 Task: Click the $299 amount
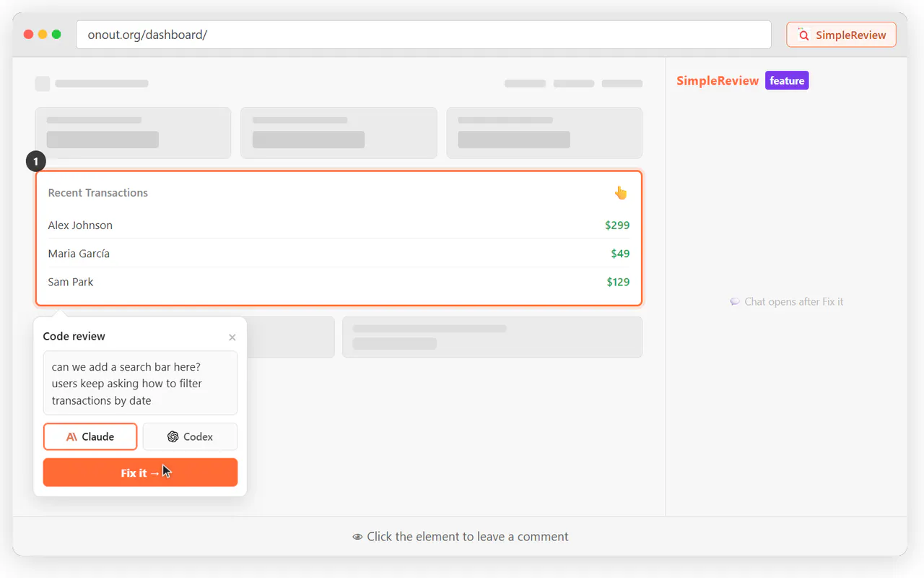[x=617, y=225]
